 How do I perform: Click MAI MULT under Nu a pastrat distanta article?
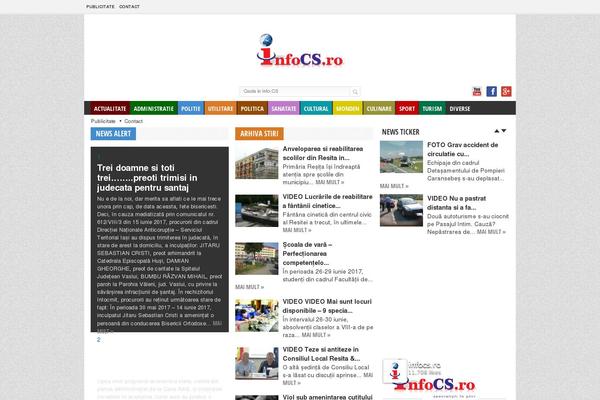point(491,232)
